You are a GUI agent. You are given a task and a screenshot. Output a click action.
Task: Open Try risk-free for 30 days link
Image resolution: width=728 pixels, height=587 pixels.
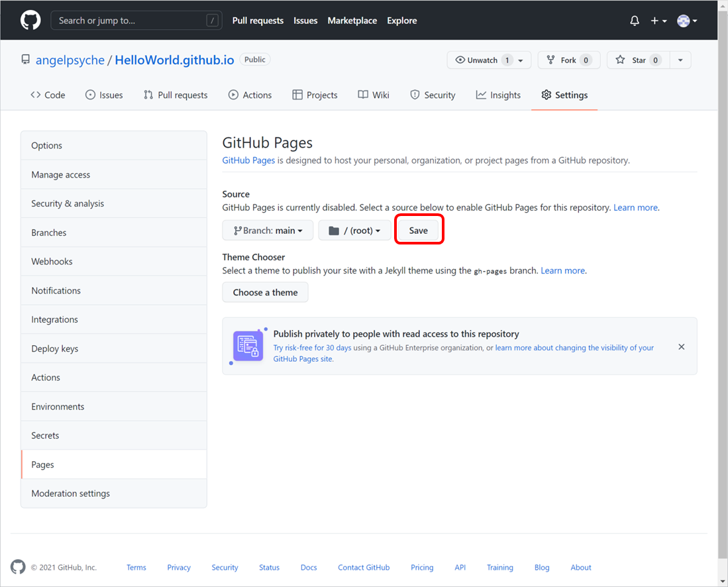(x=312, y=348)
